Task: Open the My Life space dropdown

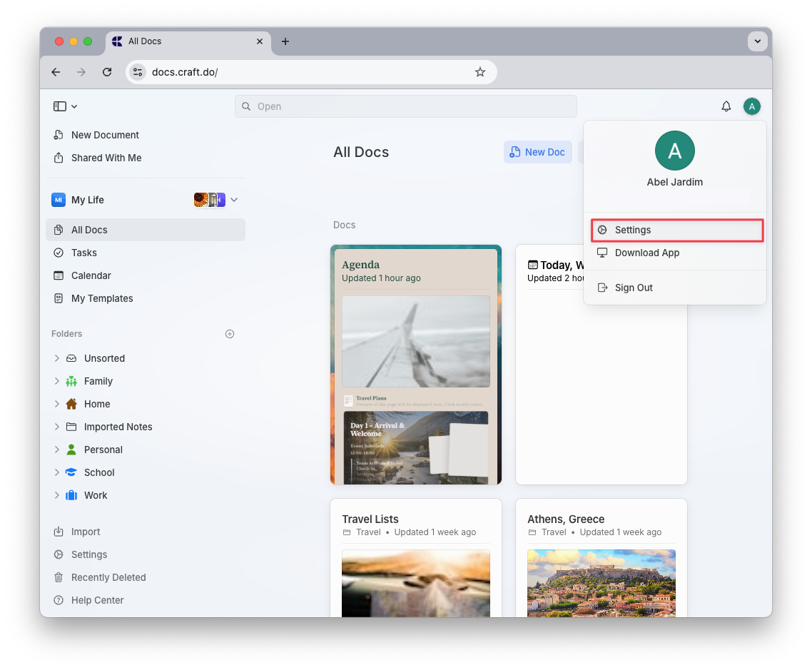Action: point(234,200)
